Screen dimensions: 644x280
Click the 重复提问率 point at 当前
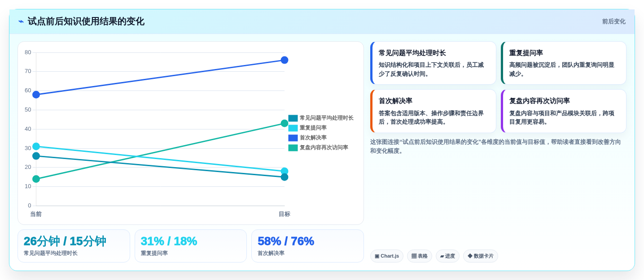pyautogui.click(x=36, y=146)
